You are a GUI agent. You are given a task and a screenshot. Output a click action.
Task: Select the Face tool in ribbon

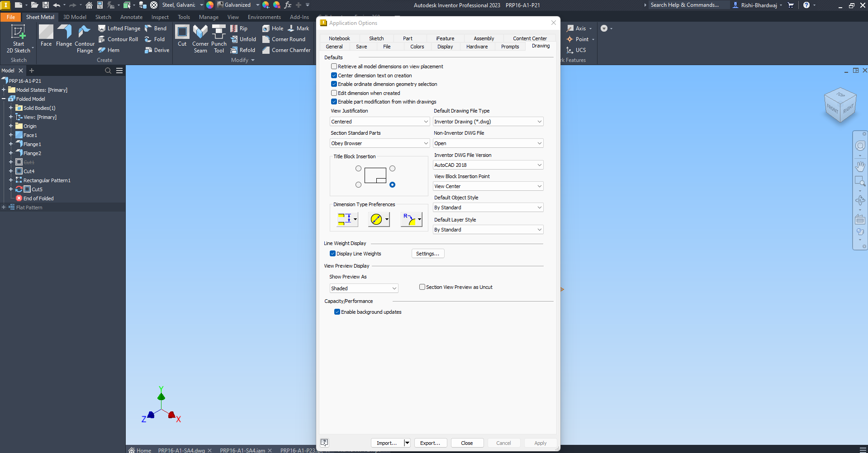46,36
